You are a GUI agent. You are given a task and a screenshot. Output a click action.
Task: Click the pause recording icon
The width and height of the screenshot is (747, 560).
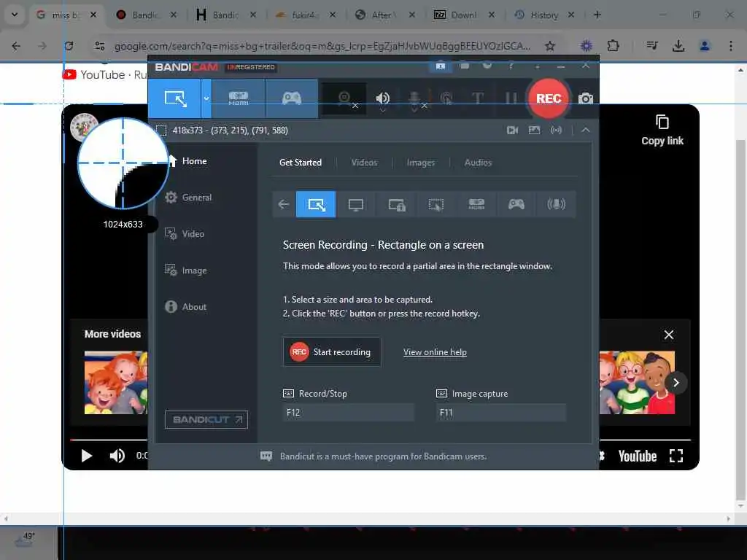[x=511, y=98]
